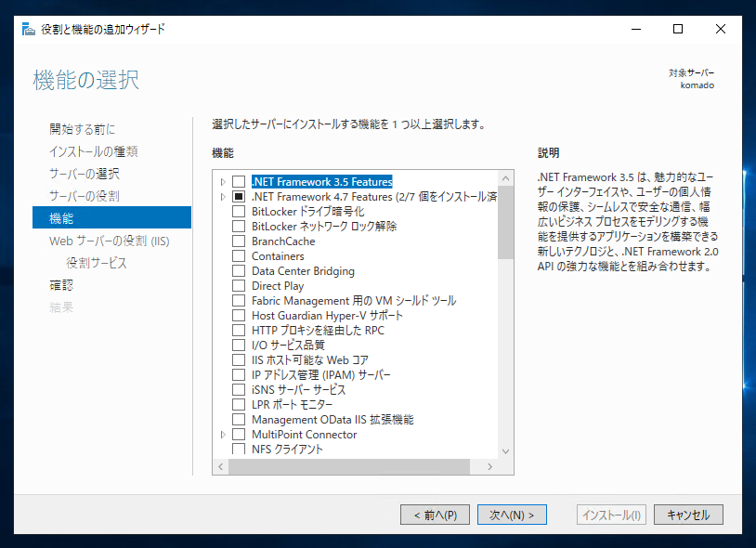Click feature list scroll down arrow

click(x=506, y=451)
